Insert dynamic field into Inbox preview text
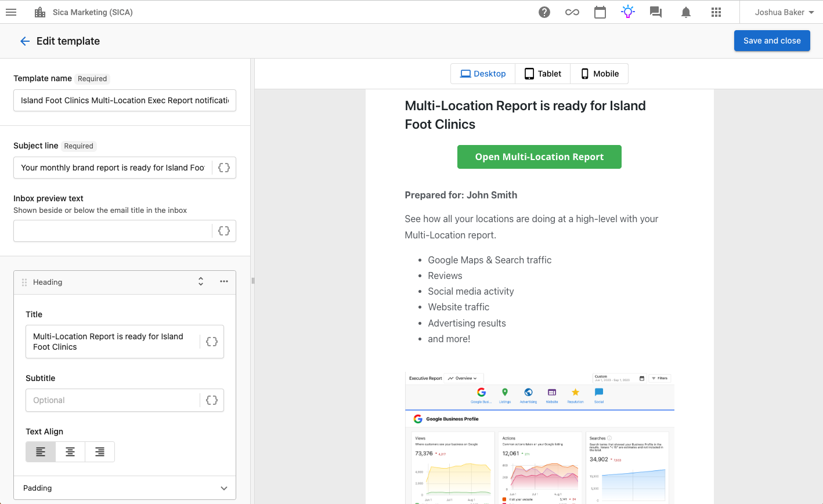Viewport: 823px width, 504px height. [224, 231]
